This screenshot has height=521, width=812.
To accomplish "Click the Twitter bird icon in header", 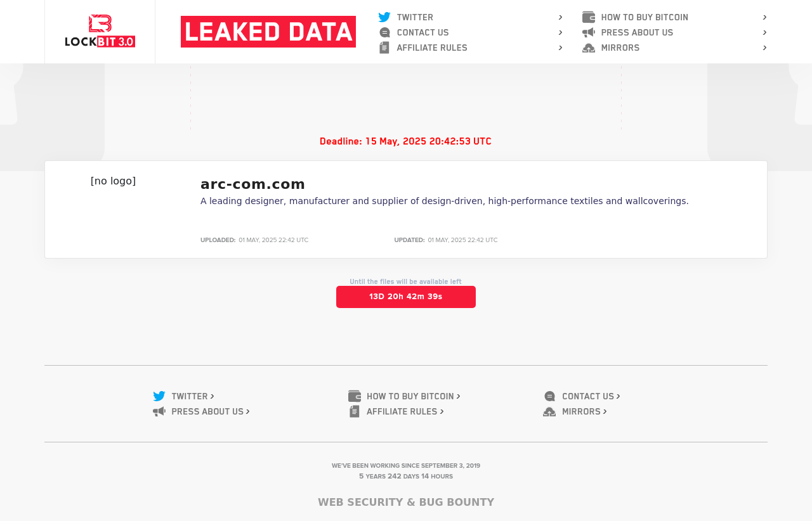I will pyautogui.click(x=384, y=17).
